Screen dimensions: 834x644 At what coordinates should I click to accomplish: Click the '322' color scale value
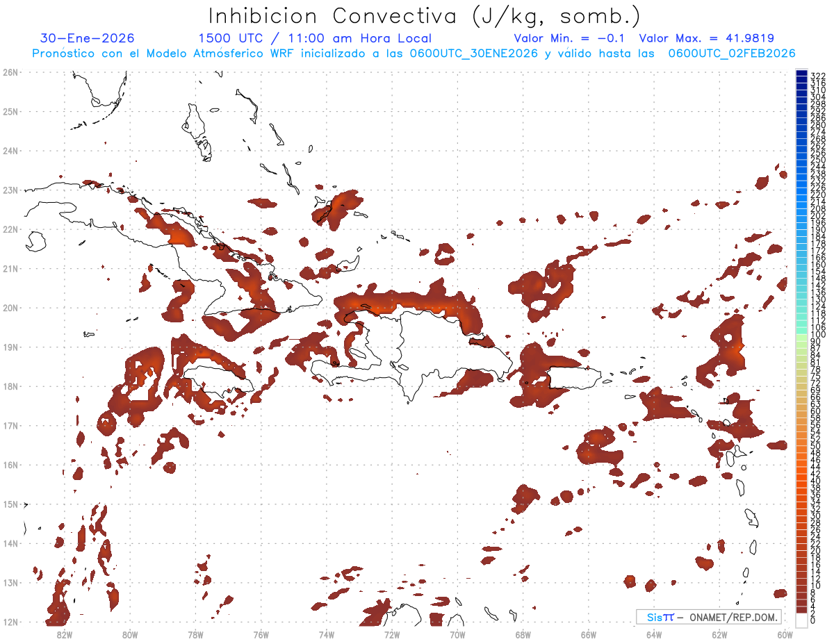point(818,75)
